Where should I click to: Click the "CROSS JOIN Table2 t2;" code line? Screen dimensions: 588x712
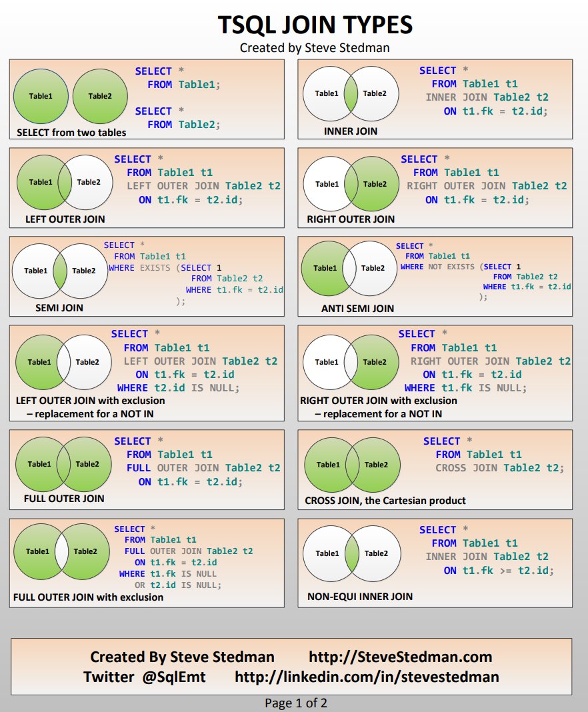[x=500, y=468]
